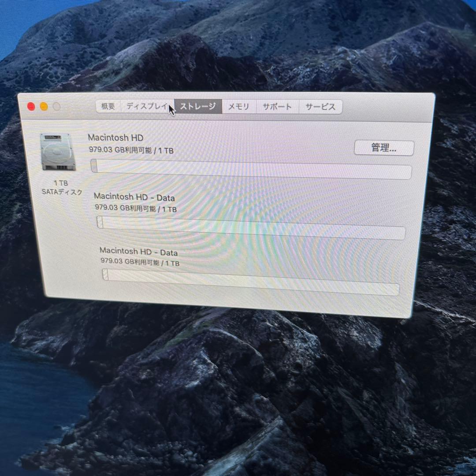Switch to the 概要 (Overview) tab
The height and width of the screenshot is (476, 476).
pyautogui.click(x=107, y=106)
